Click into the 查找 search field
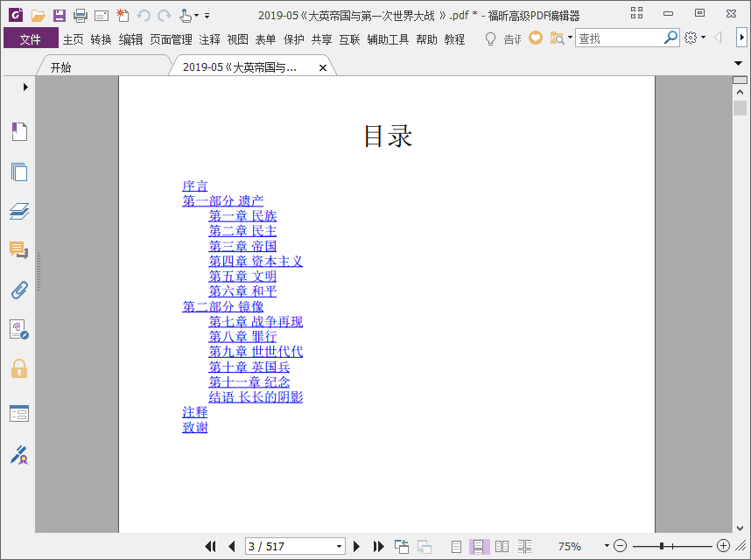751x560 pixels. point(619,38)
